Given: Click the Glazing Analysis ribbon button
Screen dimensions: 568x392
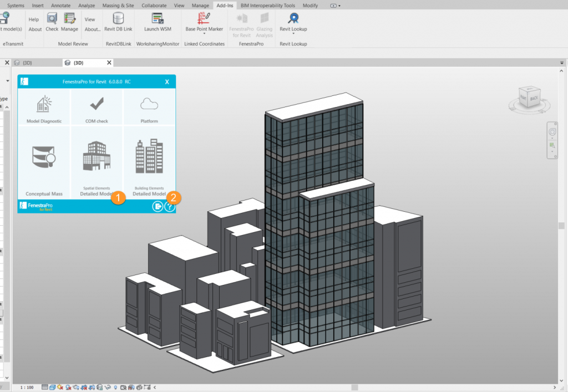Looking at the screenshot, I should point(264,24).
